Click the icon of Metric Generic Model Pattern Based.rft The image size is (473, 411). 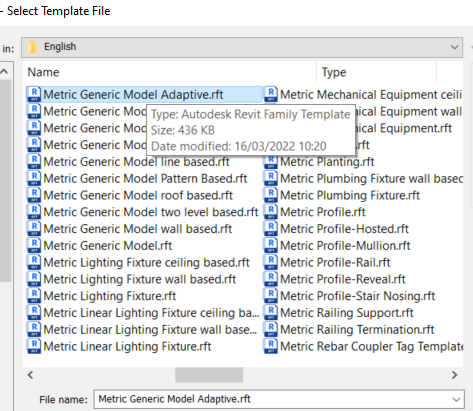34,178
